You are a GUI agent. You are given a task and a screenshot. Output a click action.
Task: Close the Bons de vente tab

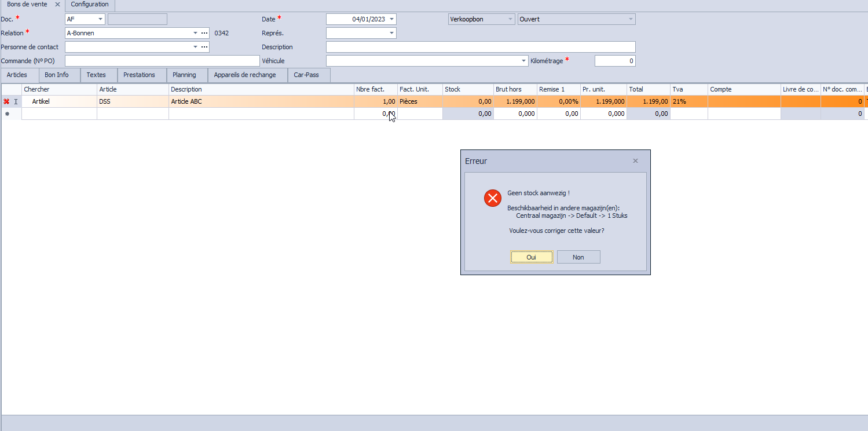coord(57,4)
